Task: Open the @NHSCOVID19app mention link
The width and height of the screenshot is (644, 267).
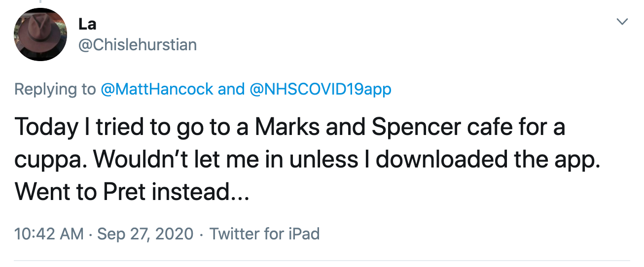Action: click(321, 89)
